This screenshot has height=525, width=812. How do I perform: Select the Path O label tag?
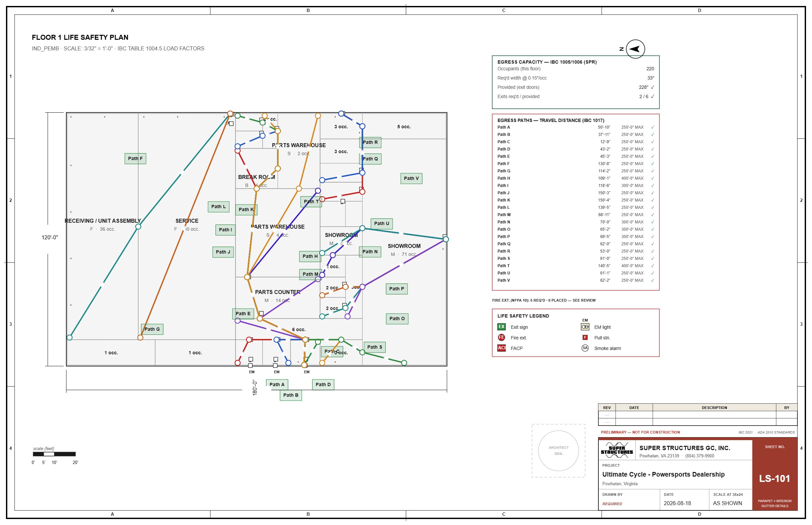point(397,319)
